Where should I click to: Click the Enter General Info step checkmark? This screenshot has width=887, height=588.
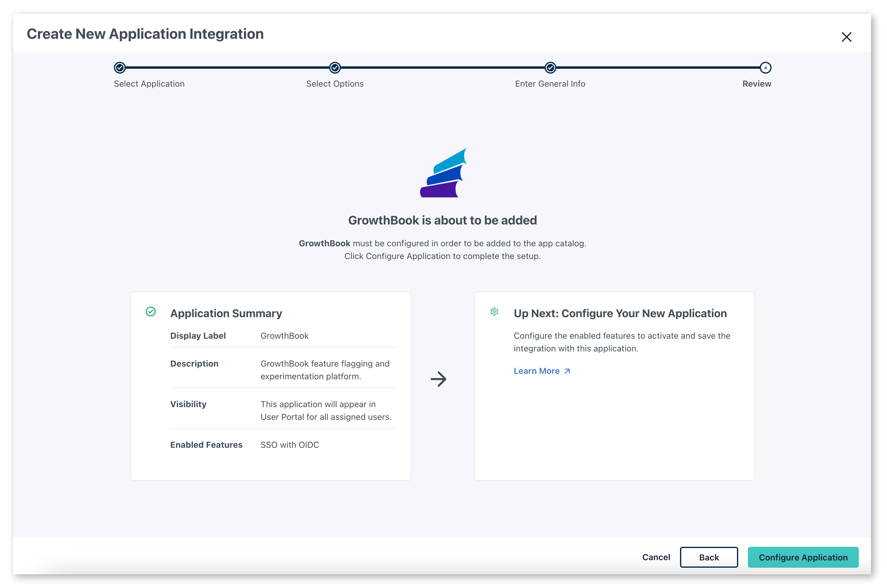(550, 68)
